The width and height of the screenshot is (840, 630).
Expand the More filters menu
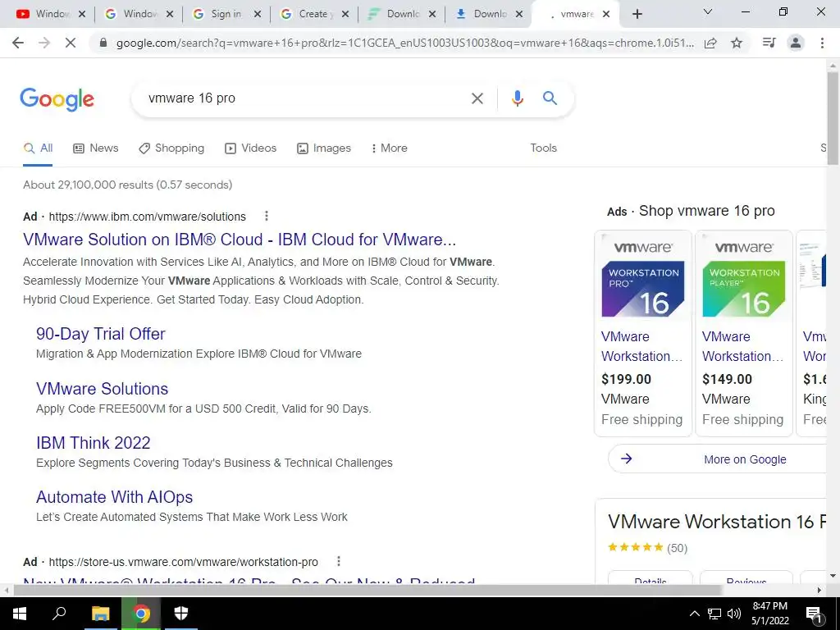(390, 148)
